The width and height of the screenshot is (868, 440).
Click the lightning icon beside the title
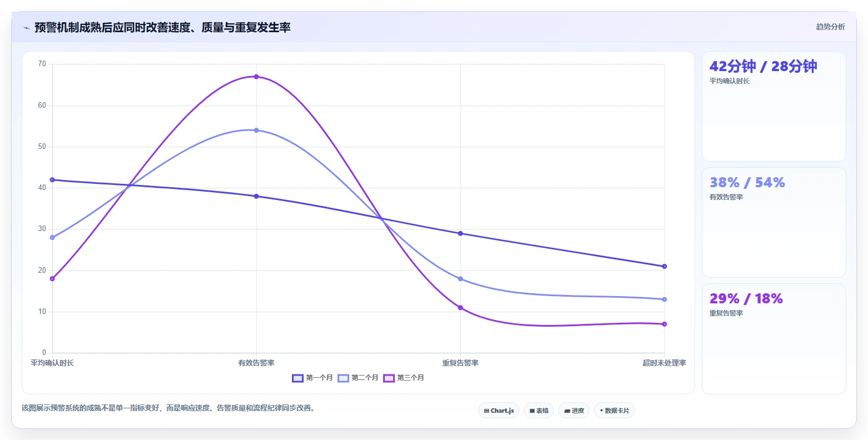click(x=27, y=28)
